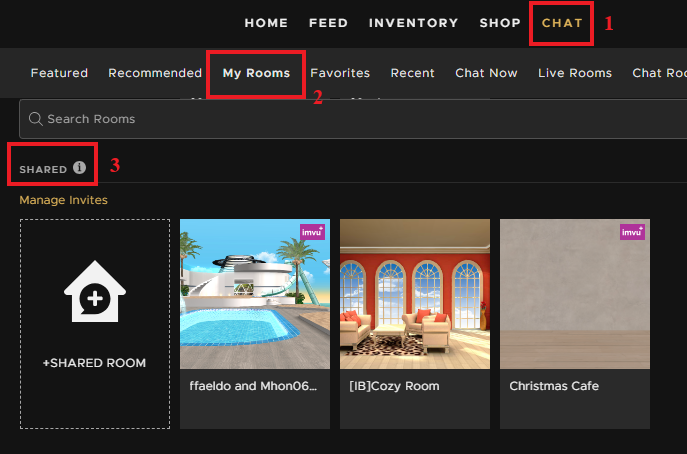The image size is (687, 454).
Task: Open the ffaeldo and Mhon06 room thumbnail
Action: tap(255, 294)
